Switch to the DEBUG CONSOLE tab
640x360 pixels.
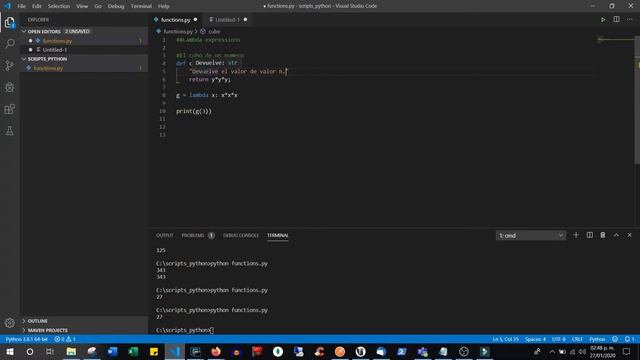241,236
